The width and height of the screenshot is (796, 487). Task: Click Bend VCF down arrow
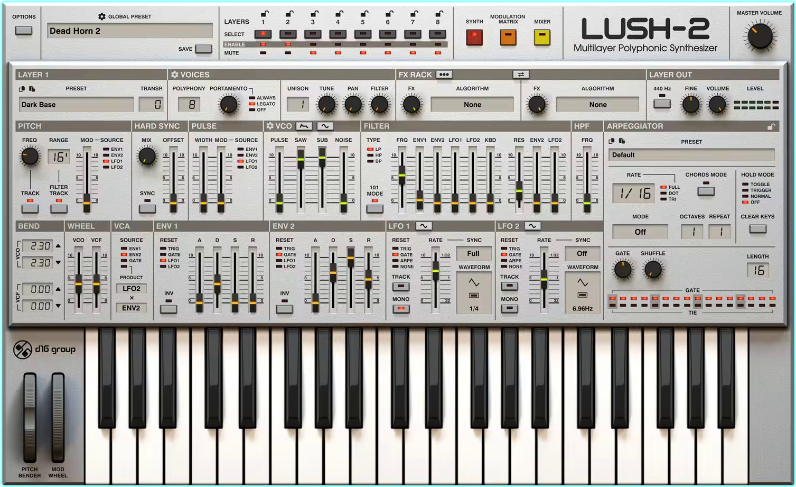coord(58,306)
